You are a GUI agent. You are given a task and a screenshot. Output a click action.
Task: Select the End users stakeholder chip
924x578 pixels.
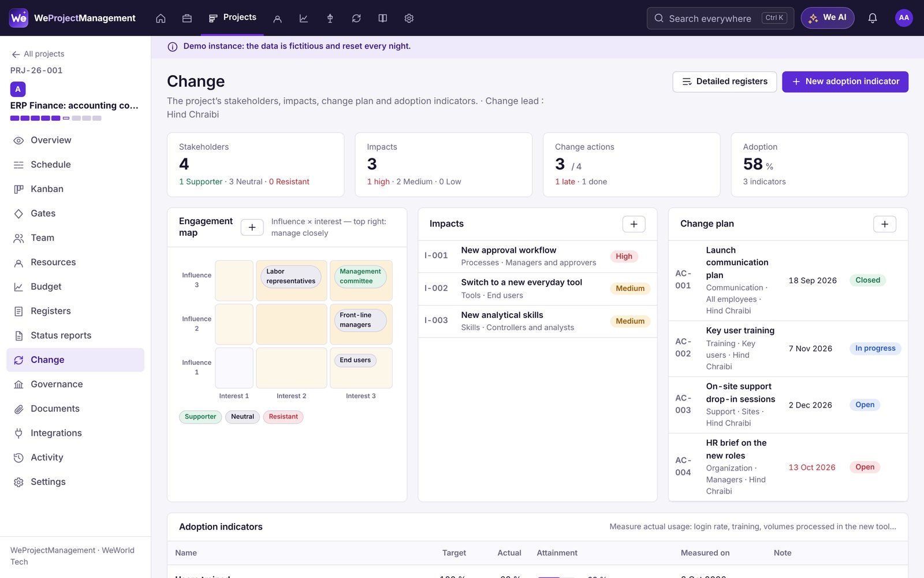(355, 360)
